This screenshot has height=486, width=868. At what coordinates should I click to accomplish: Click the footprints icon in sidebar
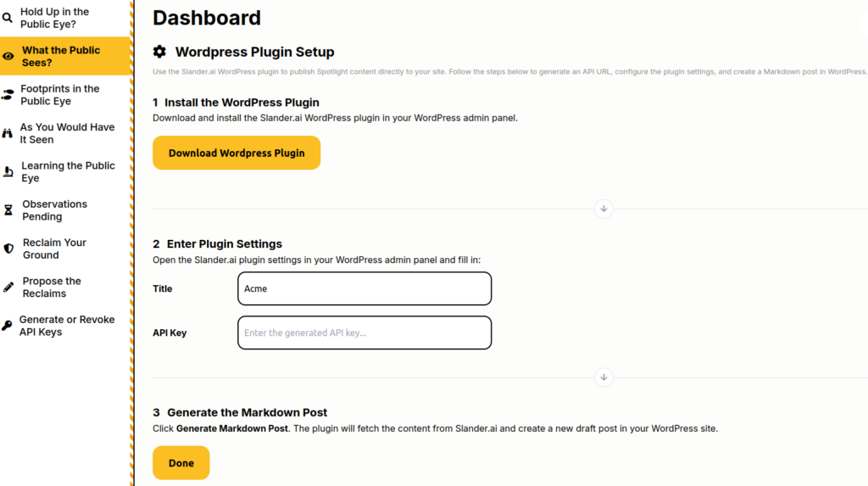pyautogui.click(x=8, y=95)
